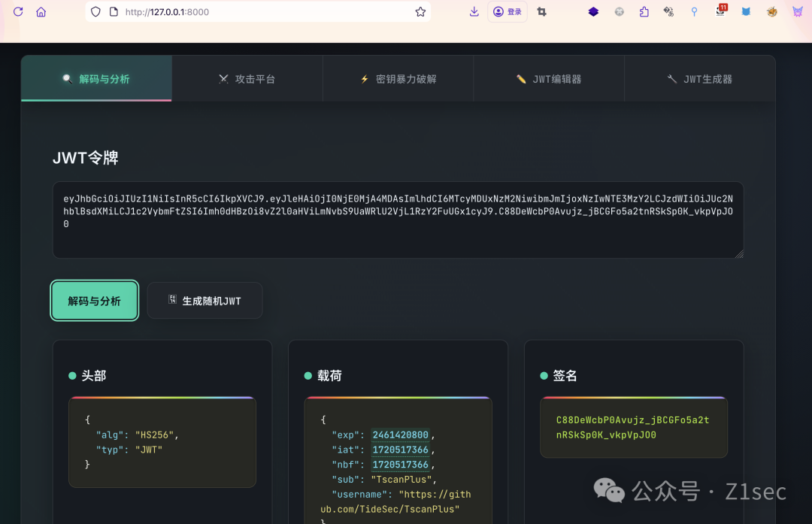The height and width of the screenshot is (524, 812).
Task: Click the pencil icon on JWT编辑器 tab
Action: [x=521, y=78]
